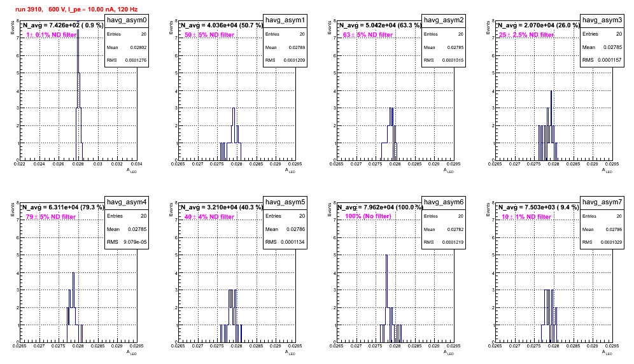Click the histogram peak in havg_asym3 plot
Screen dimensions: 634x364
tap(551, 91)
